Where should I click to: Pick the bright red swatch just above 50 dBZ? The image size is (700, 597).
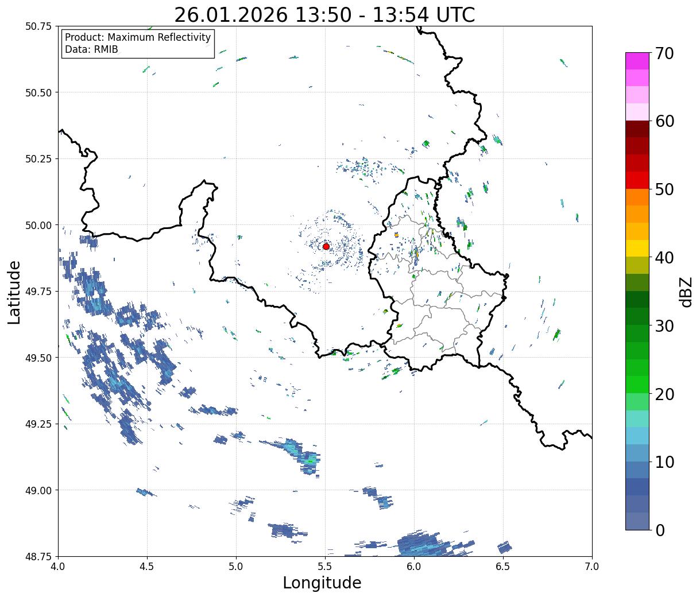coord(637,180)
